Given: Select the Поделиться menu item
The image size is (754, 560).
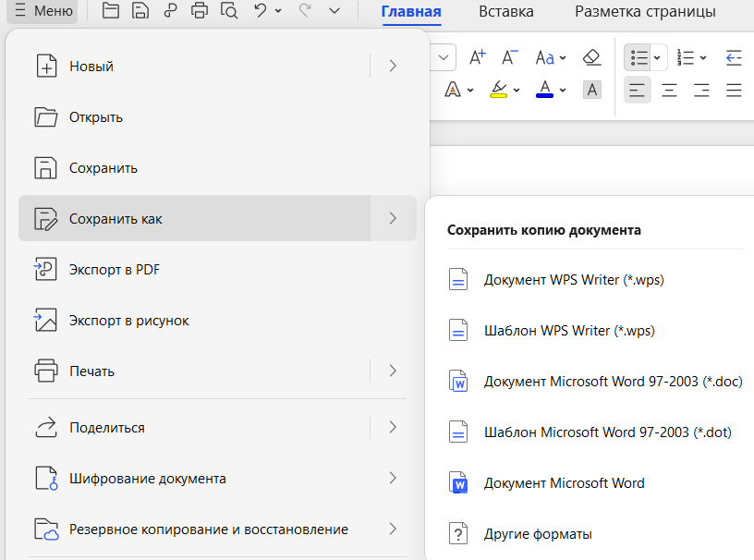Looking at the screenshot, I should click(x=194, y=427).
